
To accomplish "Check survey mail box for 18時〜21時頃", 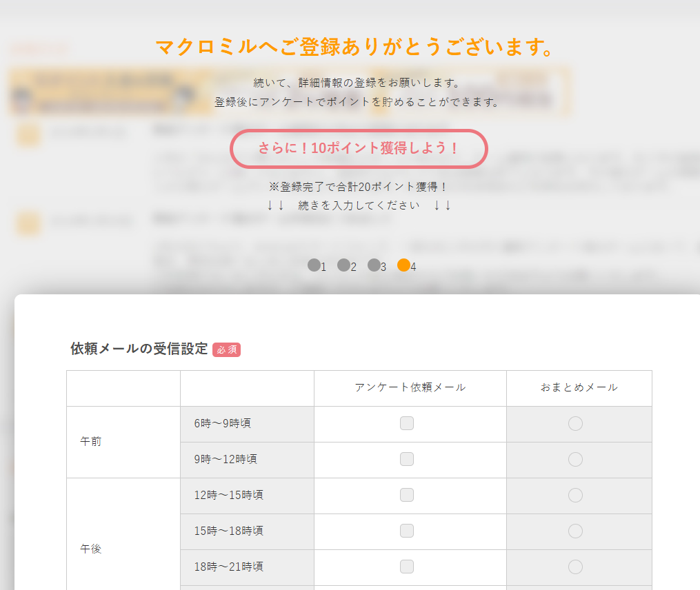I will (407, 567).
